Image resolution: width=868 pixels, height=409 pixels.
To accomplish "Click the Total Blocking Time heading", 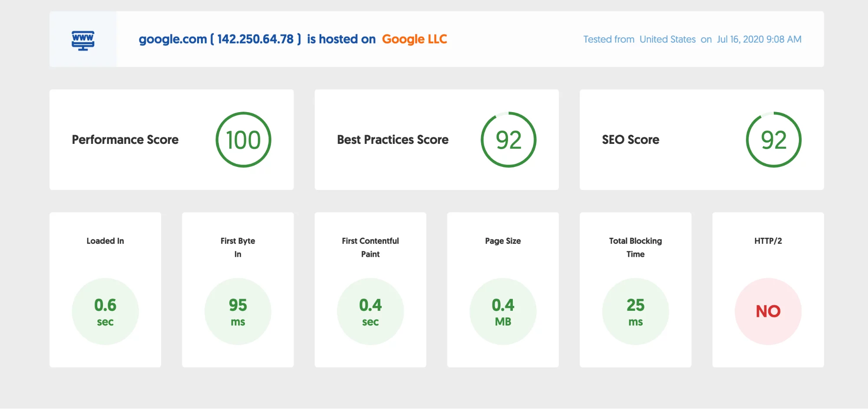I will [x=635, y=247].
